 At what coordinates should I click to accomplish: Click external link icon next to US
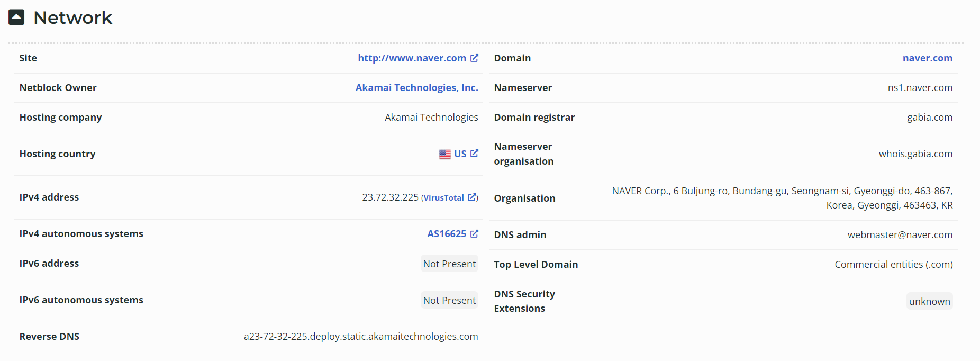point(474,154)
